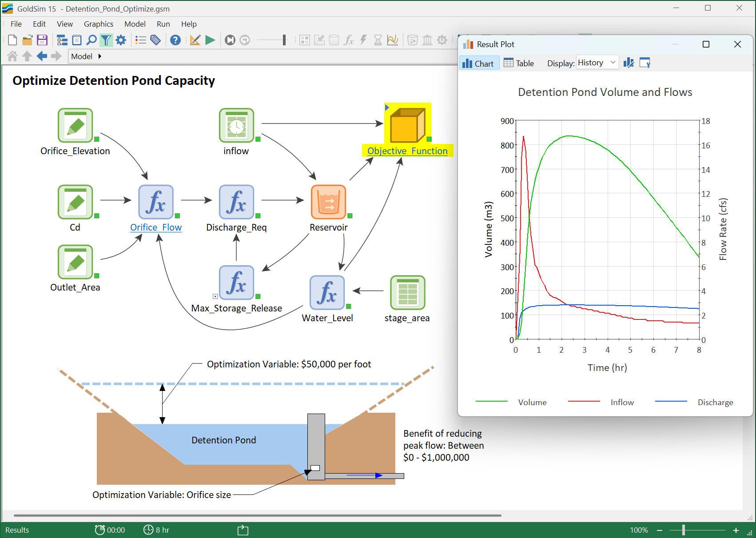The height and width of the screenshot is (538, 756).
Task: Open the Orifice_Flow link
Action: 156,227
